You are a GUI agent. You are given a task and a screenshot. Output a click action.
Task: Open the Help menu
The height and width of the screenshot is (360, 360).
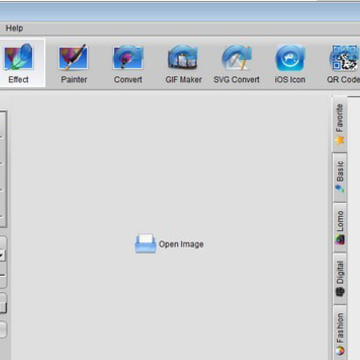(14, 28)
